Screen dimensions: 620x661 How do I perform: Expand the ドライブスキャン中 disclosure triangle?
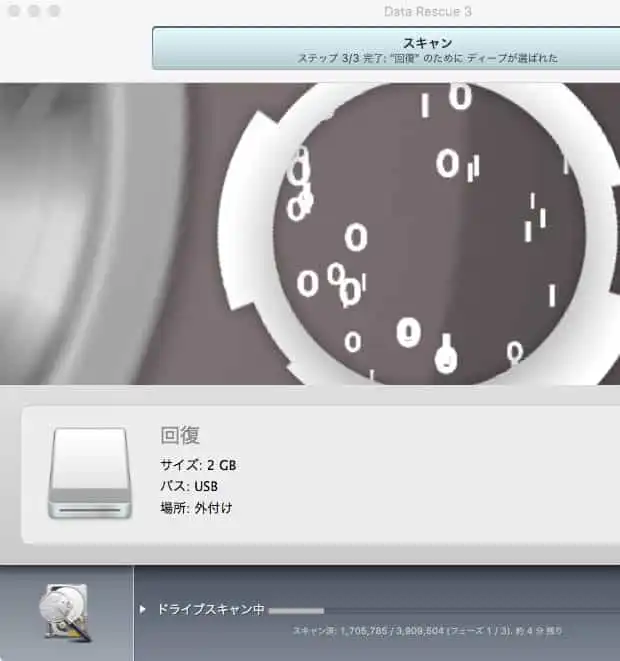point(142,609)
